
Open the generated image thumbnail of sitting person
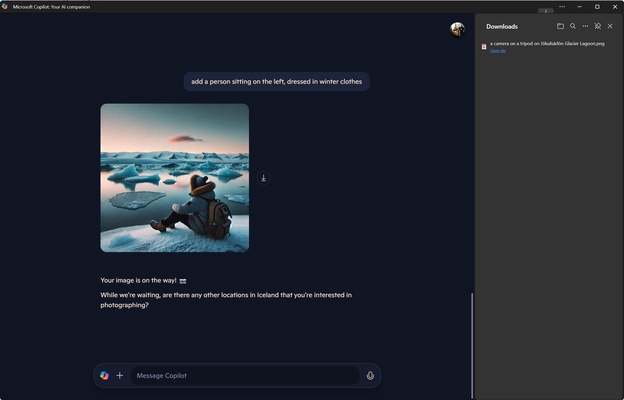(x=175, y=178)
